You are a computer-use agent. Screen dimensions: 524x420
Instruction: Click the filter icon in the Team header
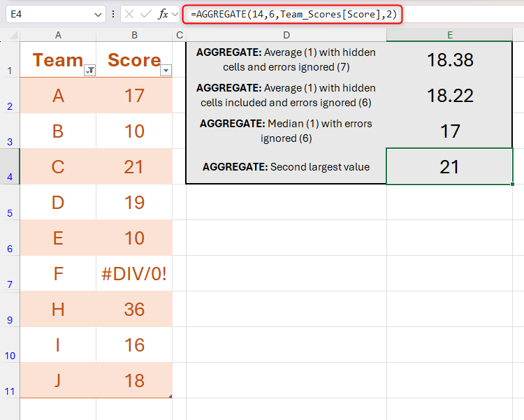[89, 71]
